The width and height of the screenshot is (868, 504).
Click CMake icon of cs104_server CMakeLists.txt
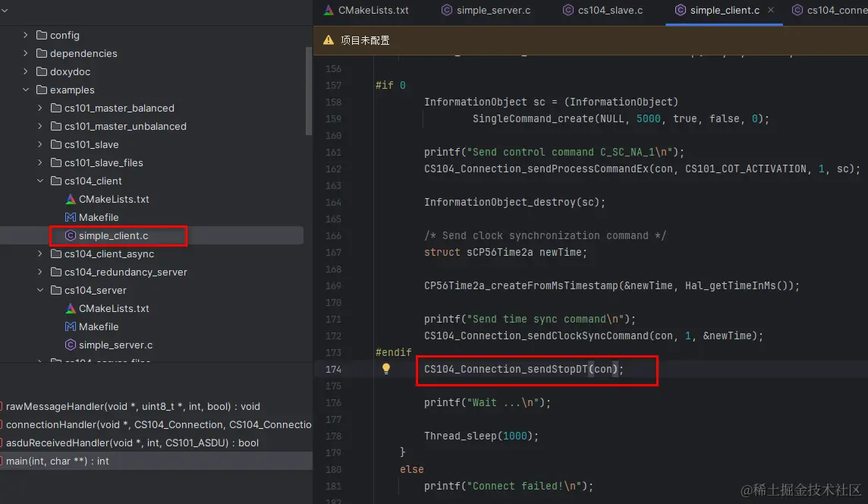point(71,308)
